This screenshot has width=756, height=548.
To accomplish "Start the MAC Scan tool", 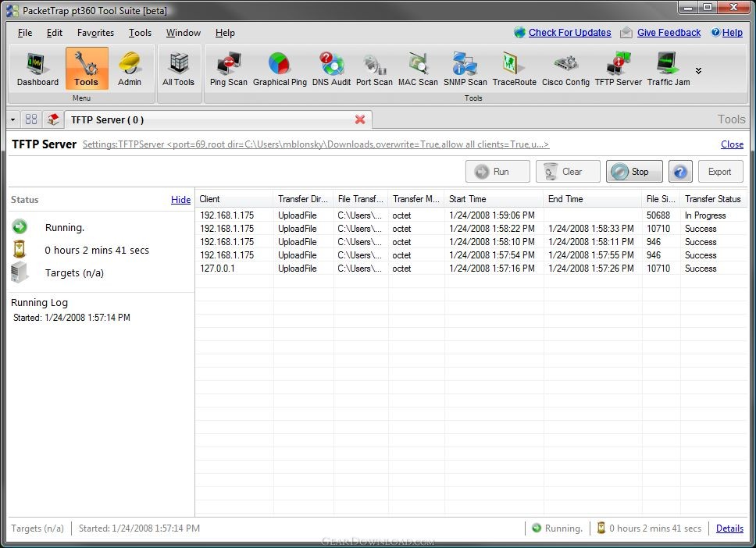I will [418, 69].
